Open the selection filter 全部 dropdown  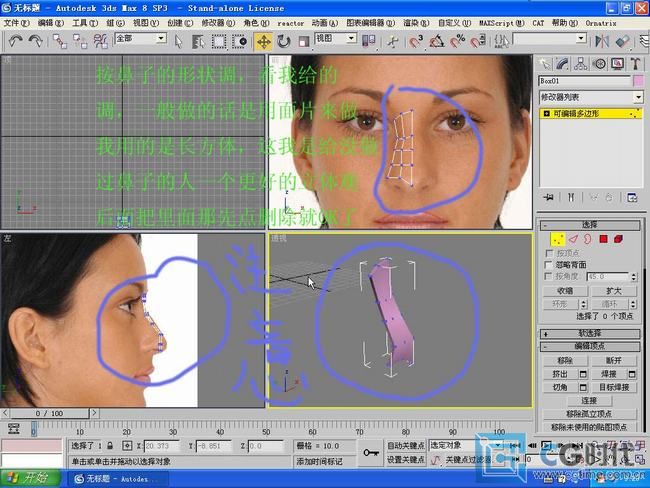click(x=141, y=39)
